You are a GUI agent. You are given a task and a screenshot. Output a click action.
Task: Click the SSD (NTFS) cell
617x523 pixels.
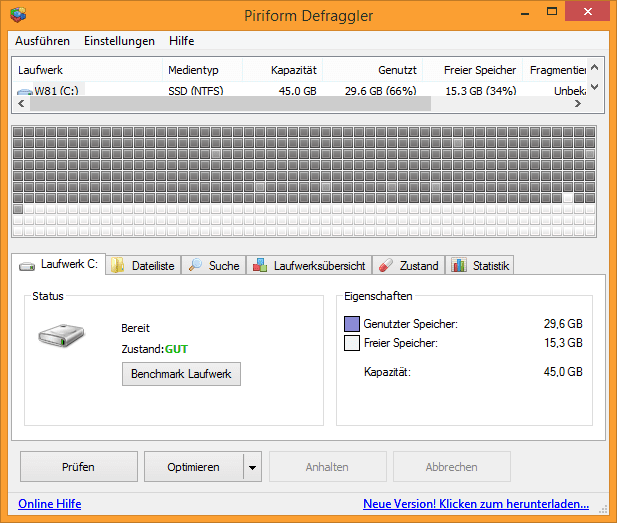click(196, 91)
